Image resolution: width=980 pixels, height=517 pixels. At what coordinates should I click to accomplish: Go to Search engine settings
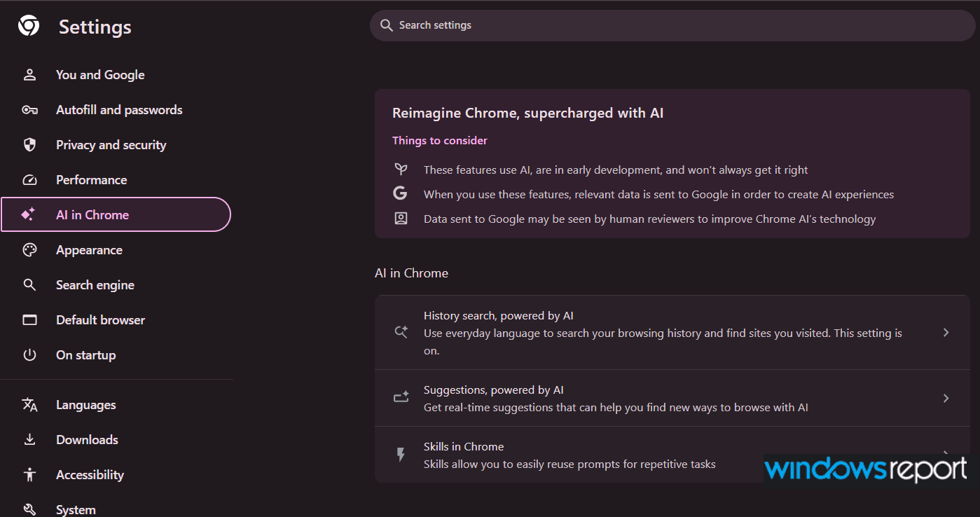tap(116, 285)
